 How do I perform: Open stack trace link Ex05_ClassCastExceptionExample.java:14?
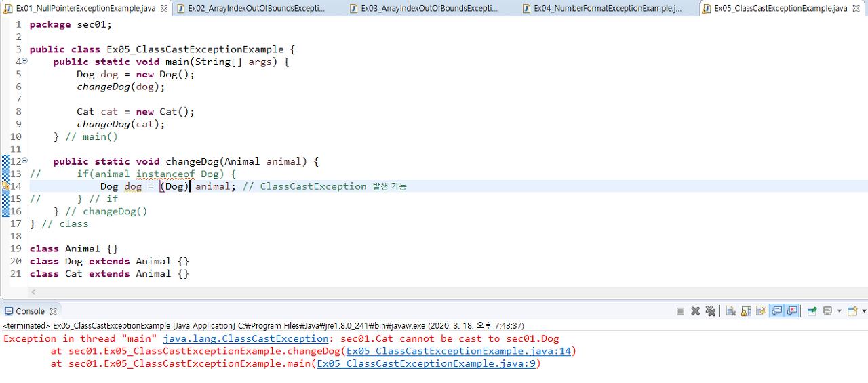point(459,351)
